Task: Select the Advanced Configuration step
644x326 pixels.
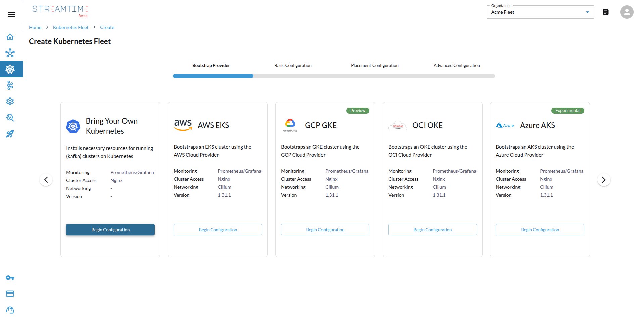Action: [x=457, y=65]
